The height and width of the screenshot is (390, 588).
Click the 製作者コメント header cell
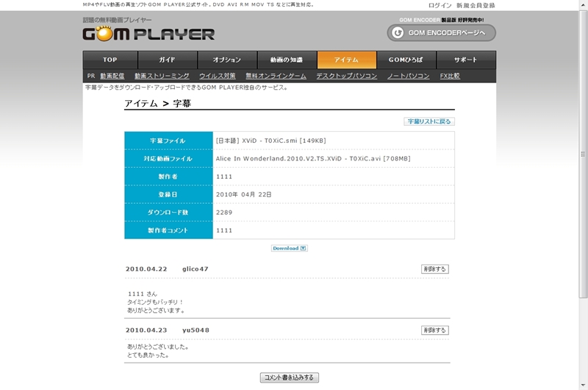click(168, 230)
